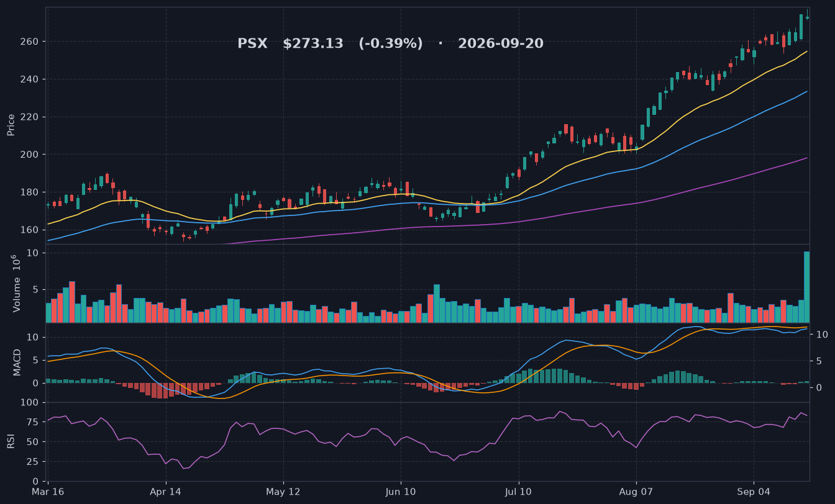Click the Apr 14 date axis label
The height and width of the screenshot is (504, 835).
[166, 492]
